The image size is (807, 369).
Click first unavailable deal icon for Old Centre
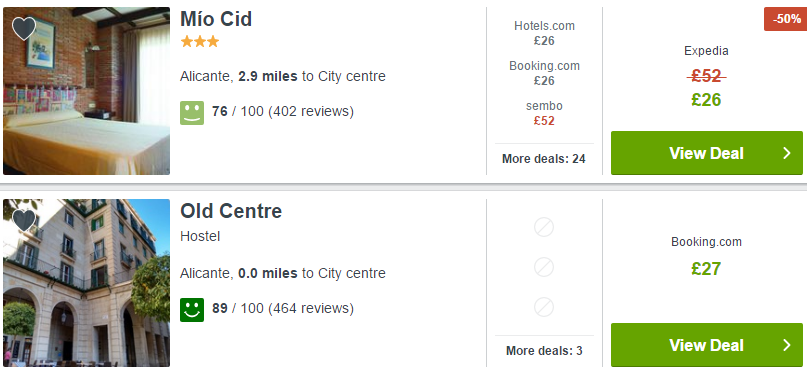click(543, 227)
